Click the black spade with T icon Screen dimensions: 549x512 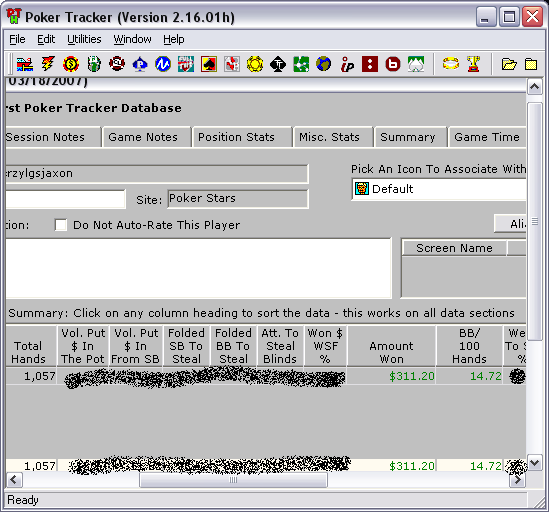coord(278,64)
